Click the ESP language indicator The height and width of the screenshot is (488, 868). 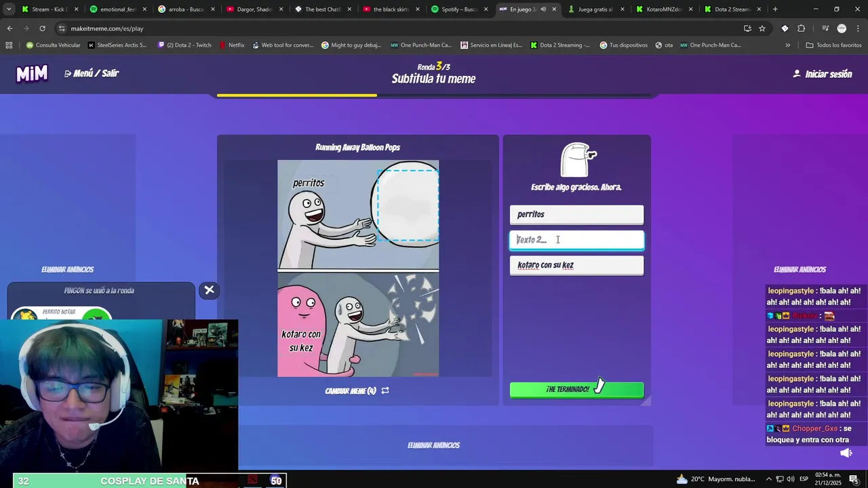point(804,479)
